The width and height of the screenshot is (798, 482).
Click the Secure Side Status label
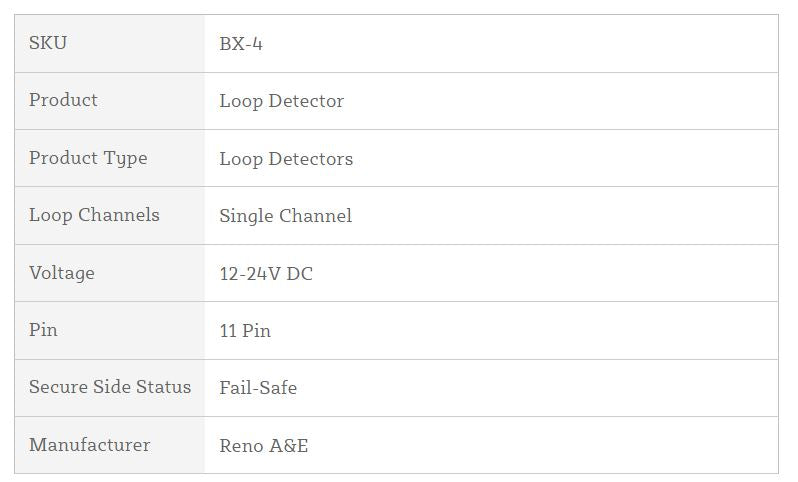point(109,387)
